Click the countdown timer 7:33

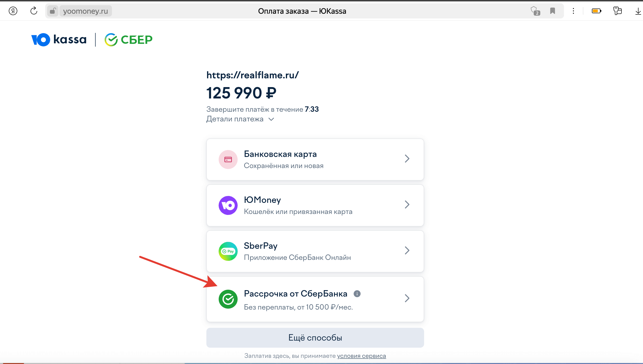coord(312,109)
